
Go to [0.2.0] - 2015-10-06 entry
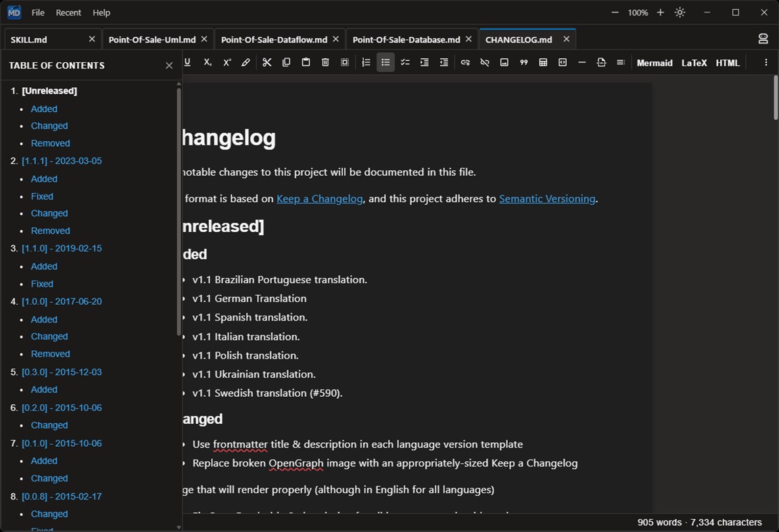(62, 408)
